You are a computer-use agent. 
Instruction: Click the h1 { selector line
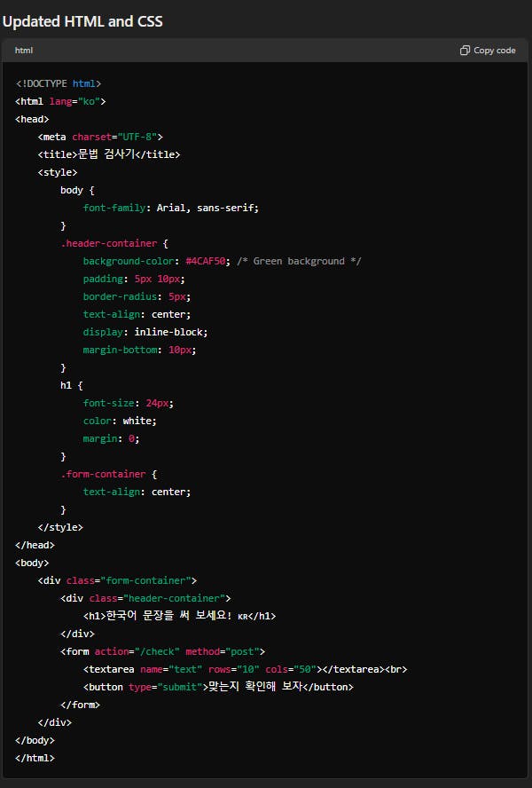click(x=71, y=385)
